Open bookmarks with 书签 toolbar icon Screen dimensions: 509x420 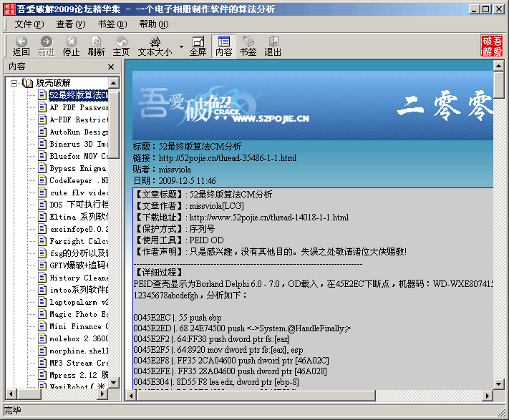click(x=248, y=47)
